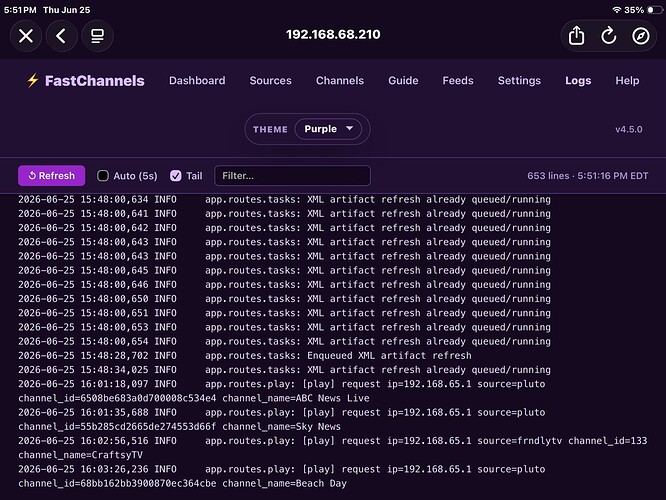
Task: Reload the page with the refresh icon
Action: coord(608,36)
